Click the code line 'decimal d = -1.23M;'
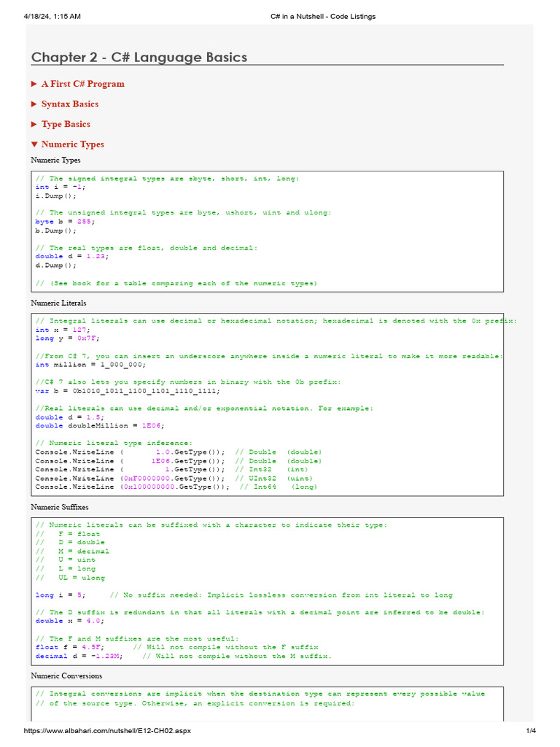Image resolution: width=560 pixels, height=747 pixels. click(x=79, y=656)
